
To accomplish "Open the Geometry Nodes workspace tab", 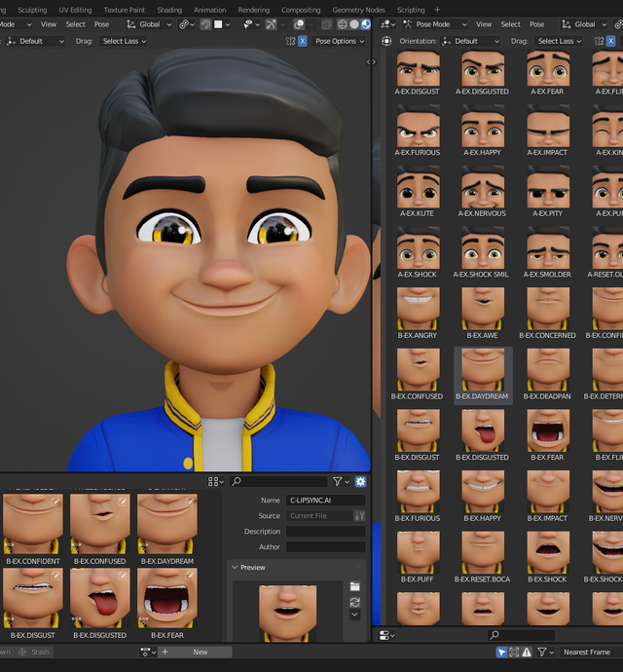I will [x=358, y=10].
